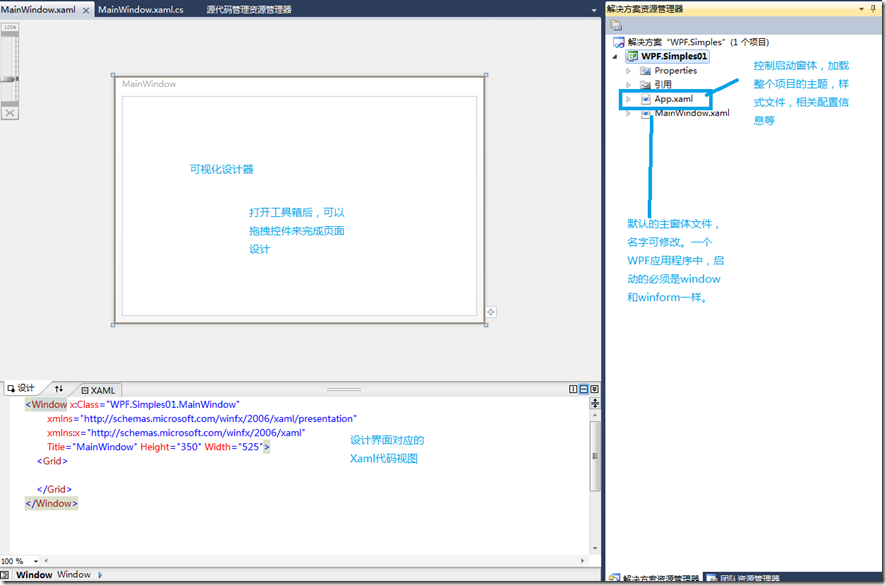886x585 pixels.
Task: Click the xmlns:x namespace line
Action: click(176, 433)
